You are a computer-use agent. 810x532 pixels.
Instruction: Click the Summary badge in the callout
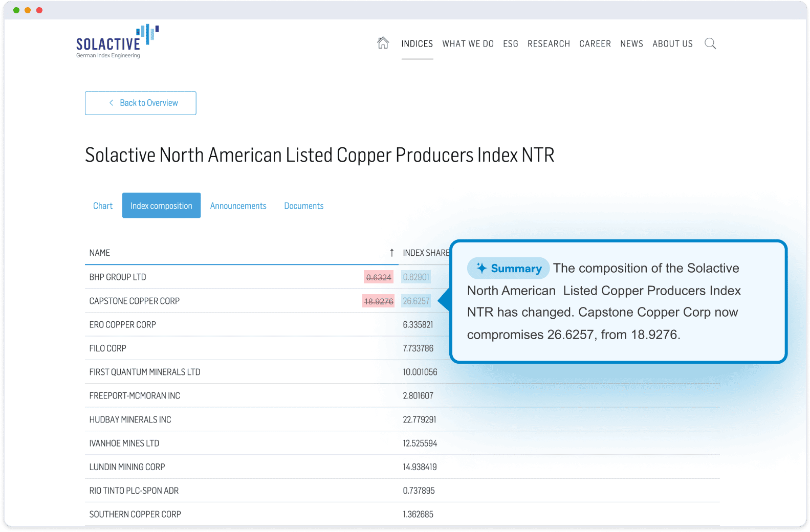(508, 268)
